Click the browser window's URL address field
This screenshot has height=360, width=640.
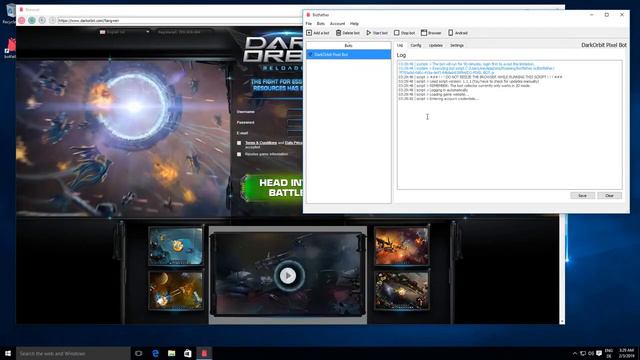coord(180,20)
